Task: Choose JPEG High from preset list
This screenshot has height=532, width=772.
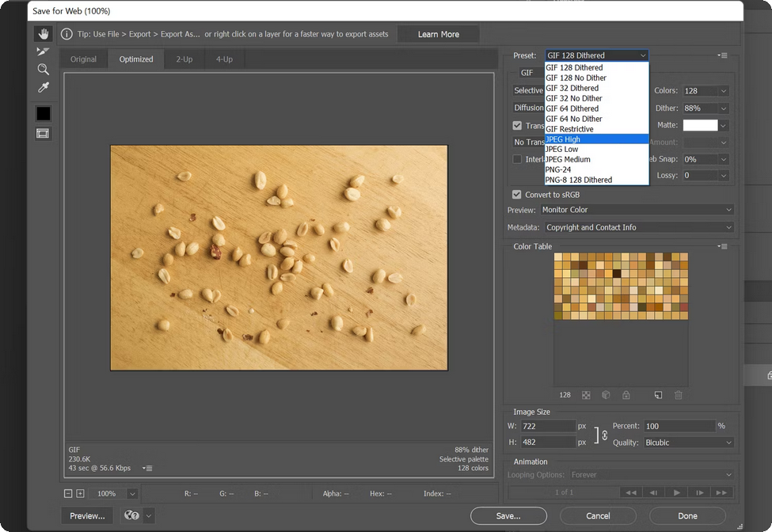Action: click(x=596, y=139)
